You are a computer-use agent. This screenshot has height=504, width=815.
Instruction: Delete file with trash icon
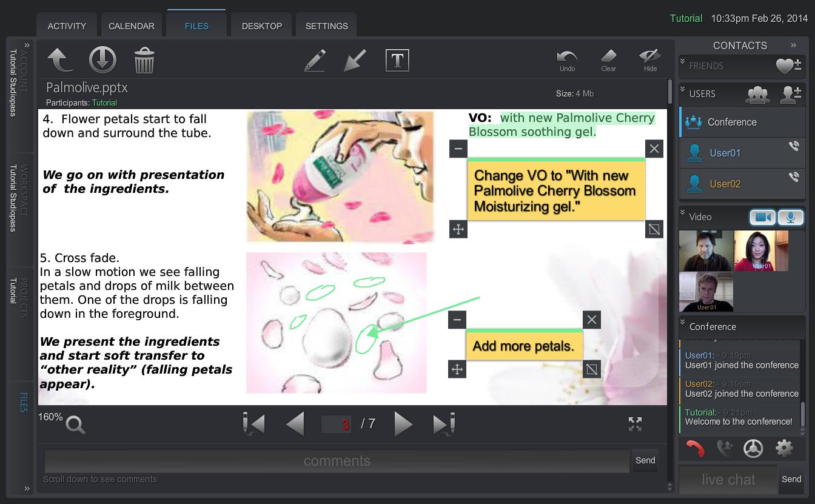click(144, 61)
